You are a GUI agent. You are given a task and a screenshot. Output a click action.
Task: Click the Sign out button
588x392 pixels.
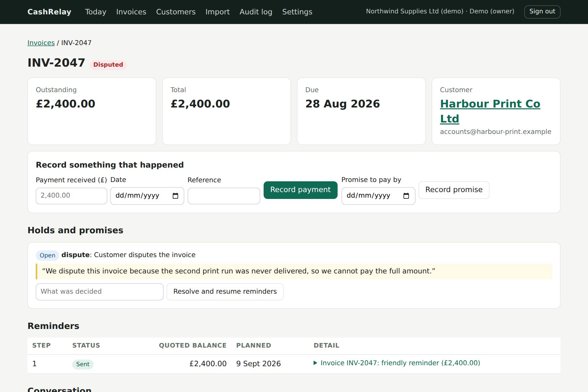(x=542, y=12)
